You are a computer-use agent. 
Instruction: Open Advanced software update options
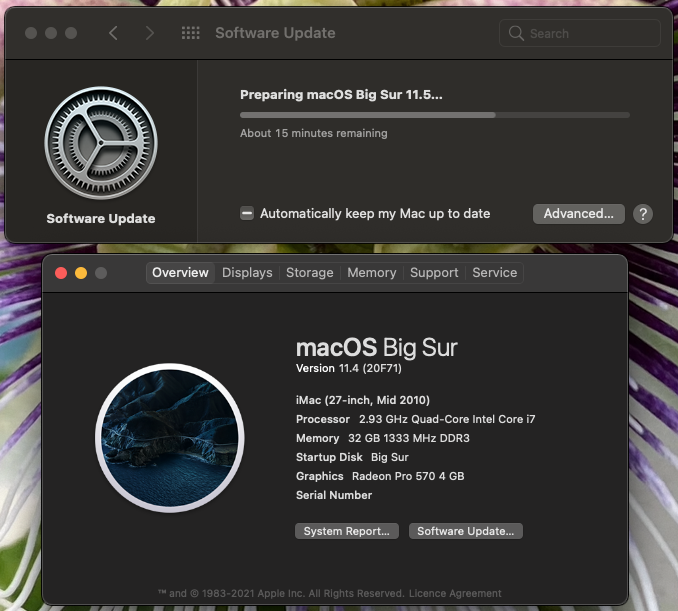pos(579,214)
